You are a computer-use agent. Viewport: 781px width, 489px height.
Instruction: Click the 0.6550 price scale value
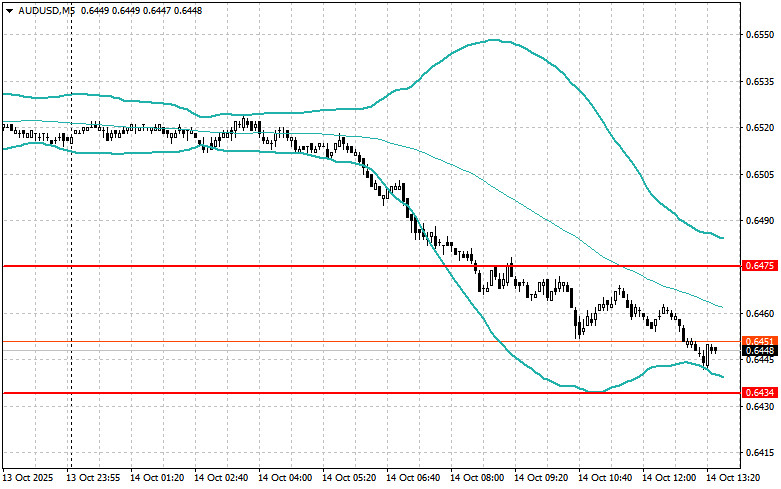tap(760, 35)
